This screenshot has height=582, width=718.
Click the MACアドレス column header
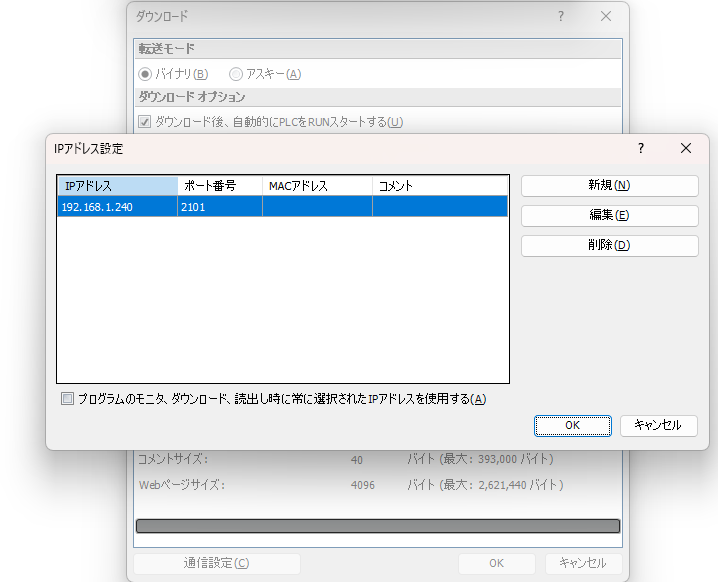[x=317, y=186]
